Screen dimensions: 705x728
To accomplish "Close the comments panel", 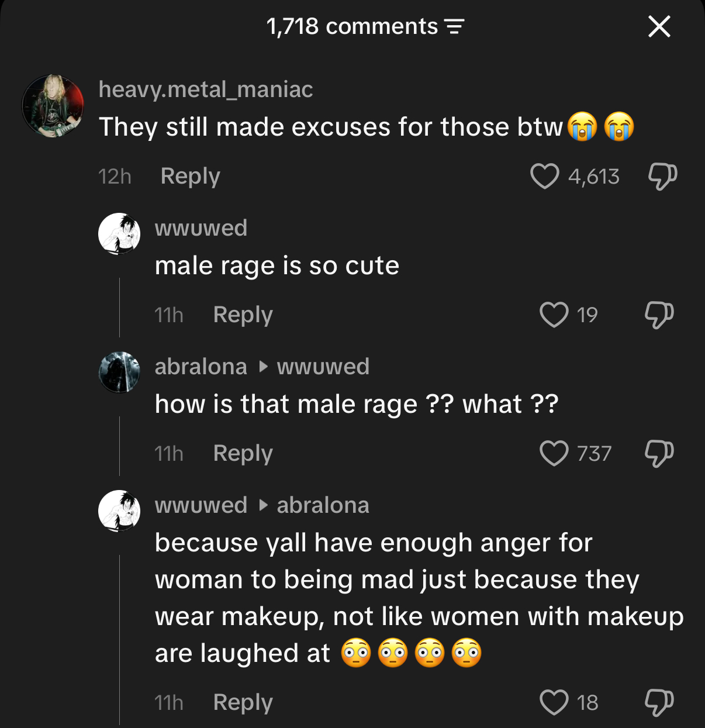I will click(659, 26).
